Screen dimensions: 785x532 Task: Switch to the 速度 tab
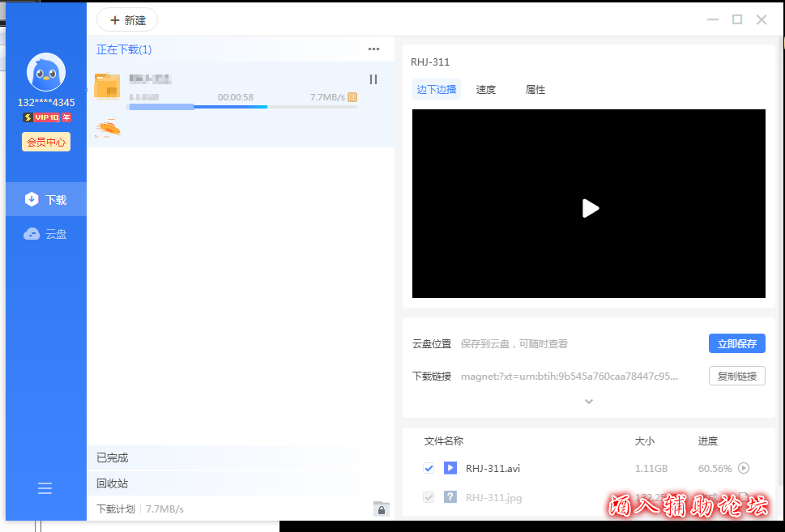(x=485, y=90)
